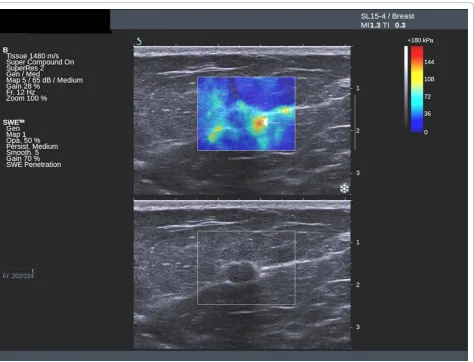Click the 'SWE™' section heading
474x362 pixels.
pyautogui.click(x=14, y=122)
